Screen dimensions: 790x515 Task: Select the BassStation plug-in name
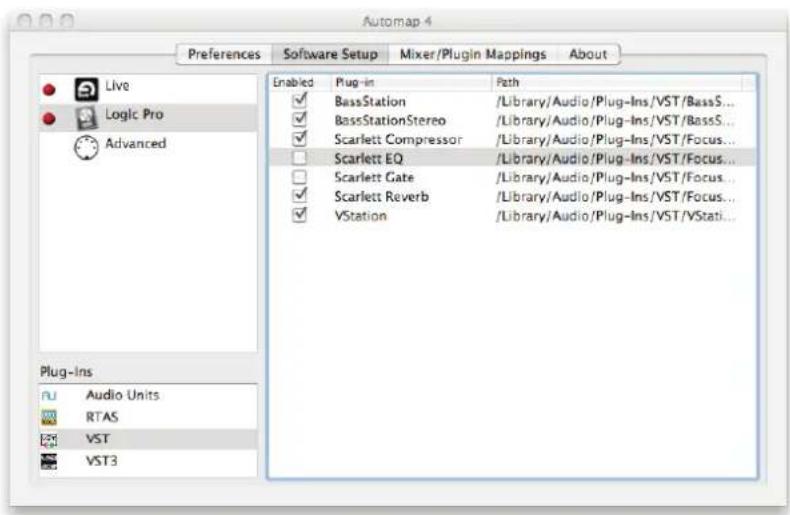pyautogui.click(x=370, y=101)
